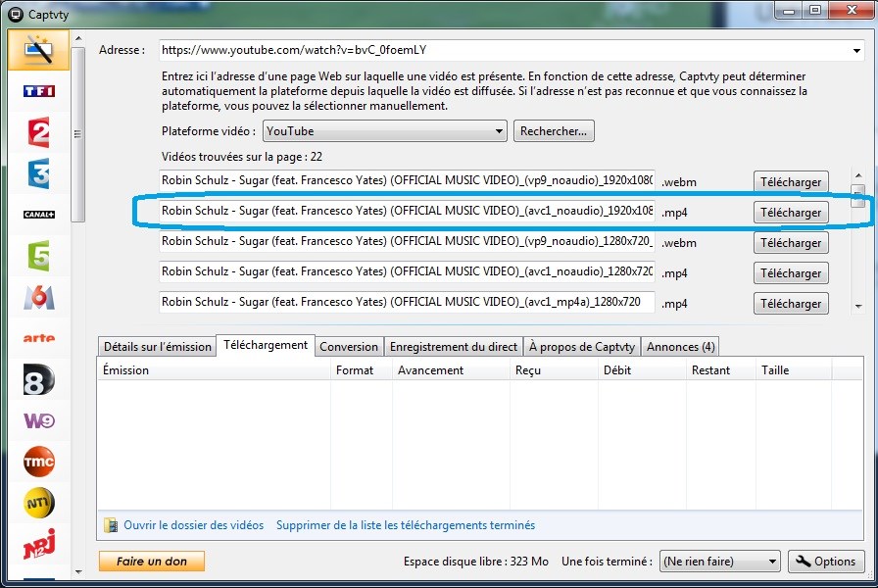Click the video list scroll-up arrow
This screenshot has height=588, width=878.
click(857, 175)
